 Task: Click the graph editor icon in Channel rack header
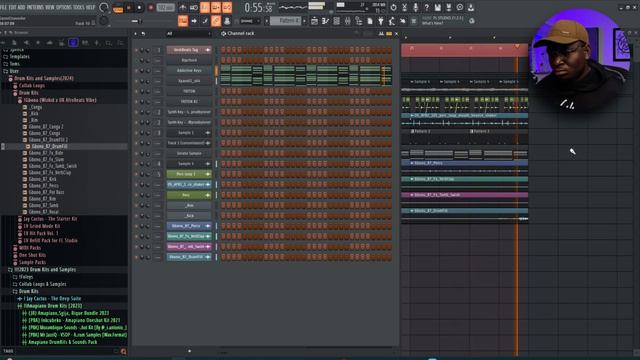[381, 33]
